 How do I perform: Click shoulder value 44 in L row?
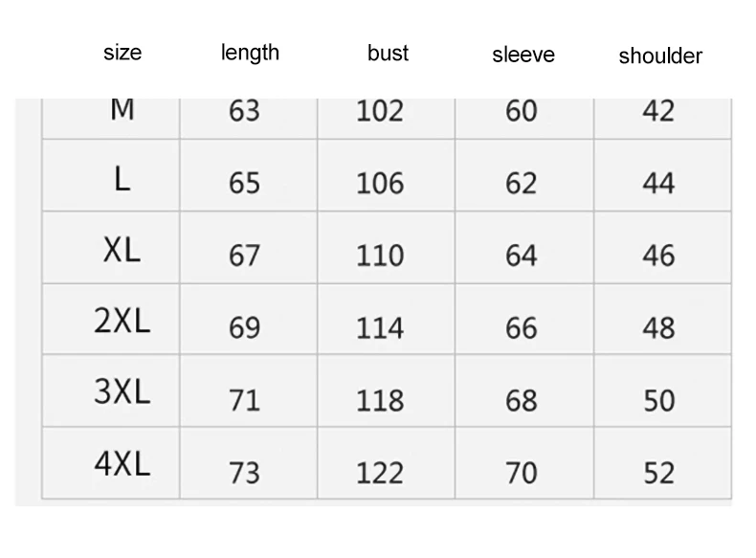658,184
